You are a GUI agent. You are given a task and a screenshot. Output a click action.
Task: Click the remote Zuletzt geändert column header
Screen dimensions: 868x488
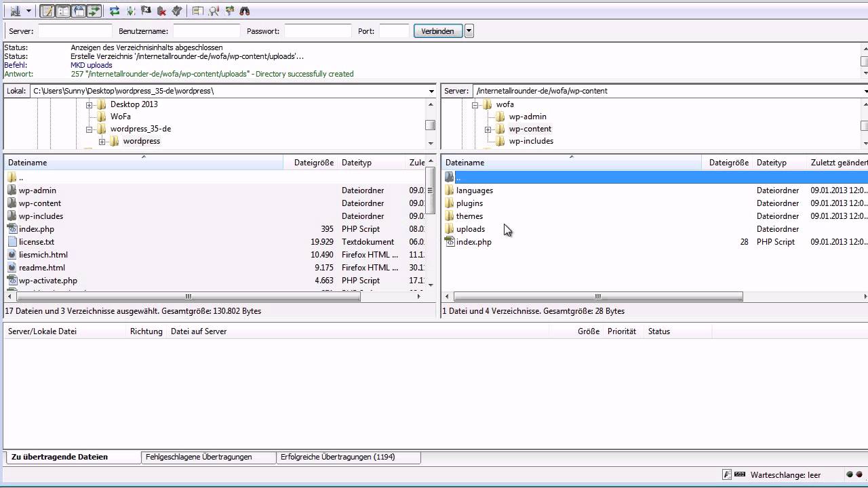[838, 163]
